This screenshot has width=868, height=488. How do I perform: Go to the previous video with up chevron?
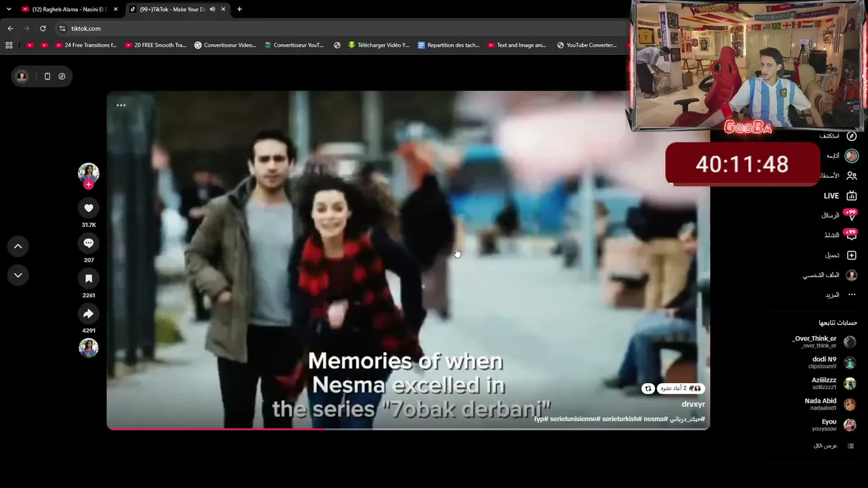point(18,247)
